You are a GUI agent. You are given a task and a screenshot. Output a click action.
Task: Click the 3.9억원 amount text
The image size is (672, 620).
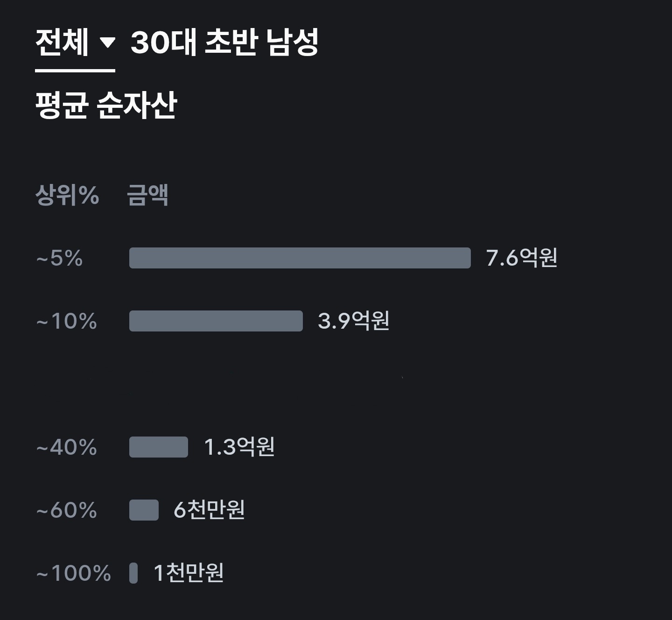point(354,321)
